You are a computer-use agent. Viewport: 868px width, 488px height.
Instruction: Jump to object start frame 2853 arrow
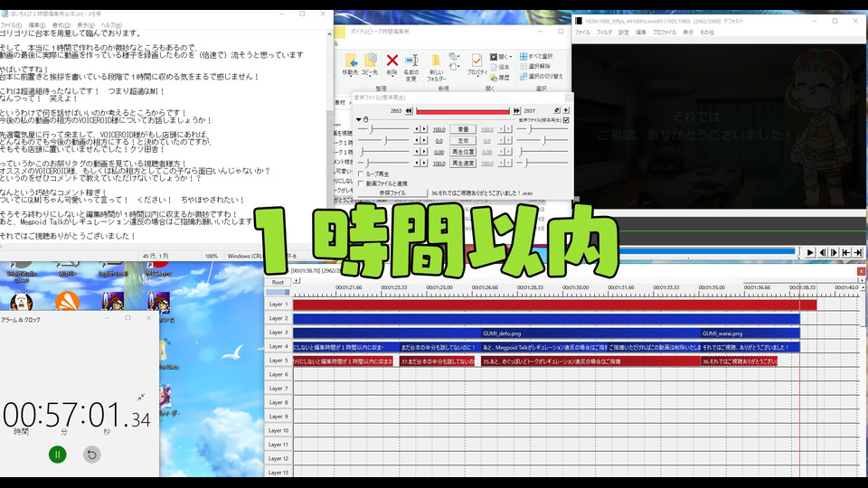[409, 110]
